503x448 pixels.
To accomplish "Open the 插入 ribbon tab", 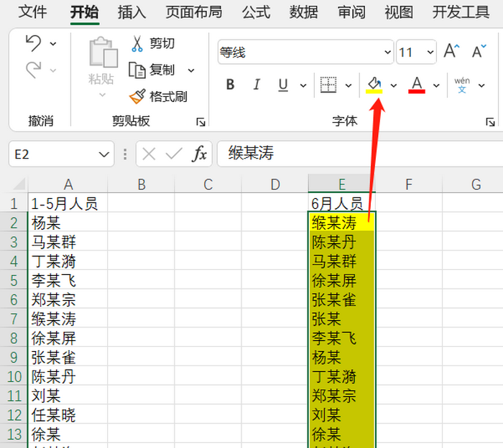I will click(x=131, y=12).
